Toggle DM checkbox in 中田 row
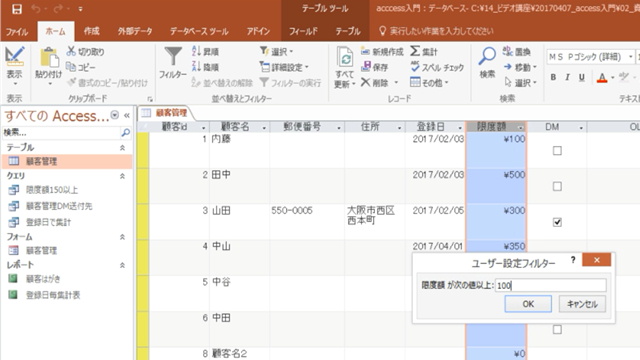Screen dimensions: 640x360 (x=557, y=329)
